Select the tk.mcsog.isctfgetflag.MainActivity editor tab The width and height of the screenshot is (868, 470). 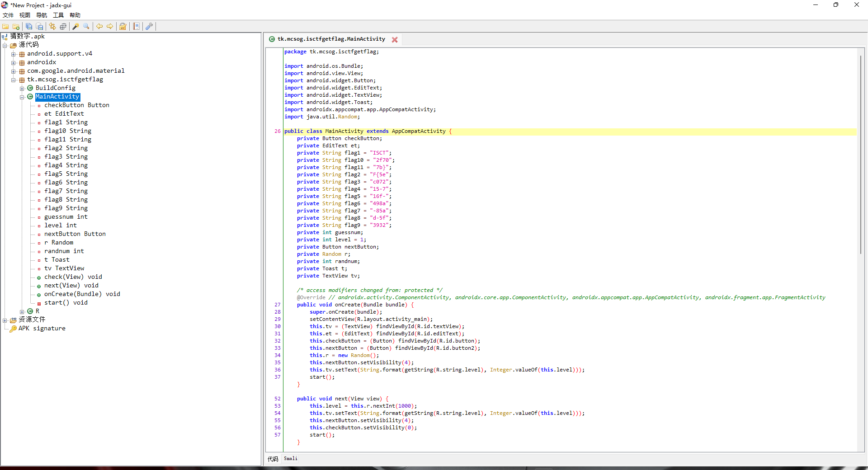point(331,39)
